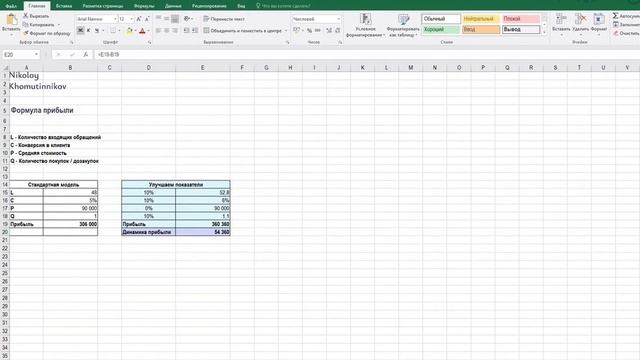Expand the cell styles gallery
640x360 pixels.
[544, 33]
